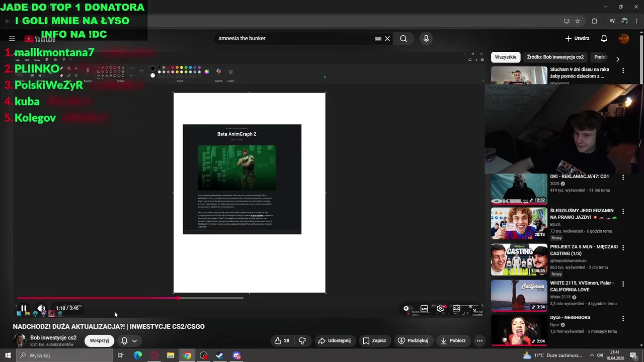Enter fullscreen mode in the player

(472, 308)
